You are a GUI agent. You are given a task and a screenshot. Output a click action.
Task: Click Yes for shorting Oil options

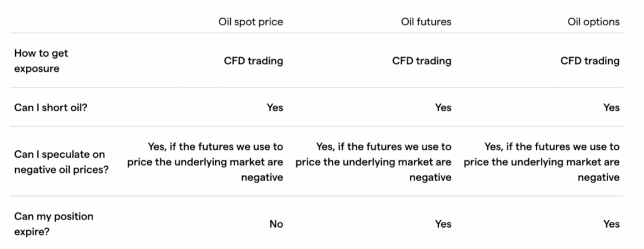point(611,108)
